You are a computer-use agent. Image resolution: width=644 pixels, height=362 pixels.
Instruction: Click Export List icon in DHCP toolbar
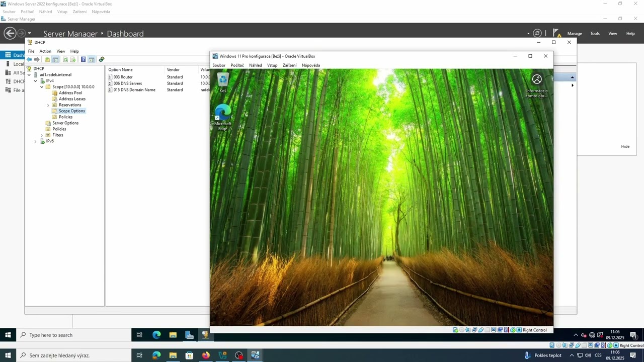coord(73,59)
